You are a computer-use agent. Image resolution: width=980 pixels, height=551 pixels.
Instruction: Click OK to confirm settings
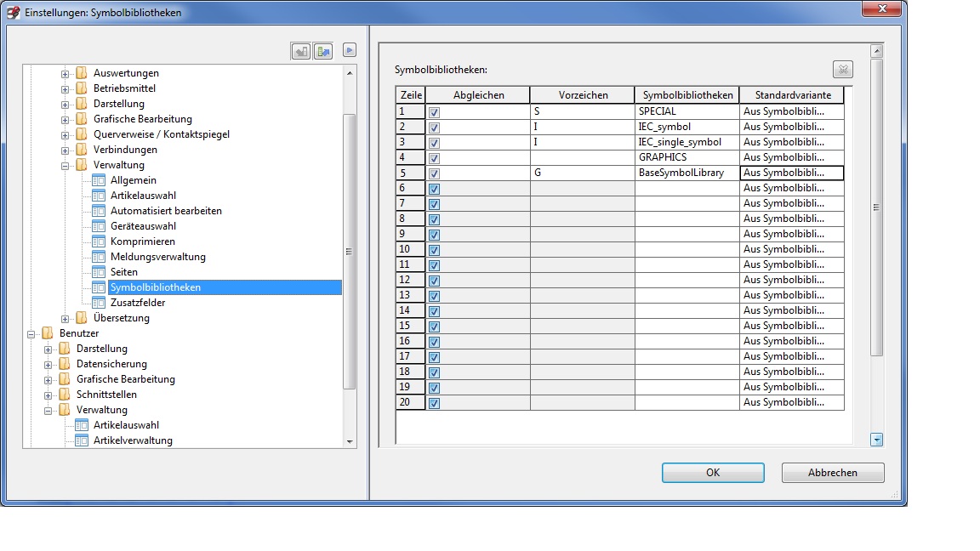[x=713, y=473]
